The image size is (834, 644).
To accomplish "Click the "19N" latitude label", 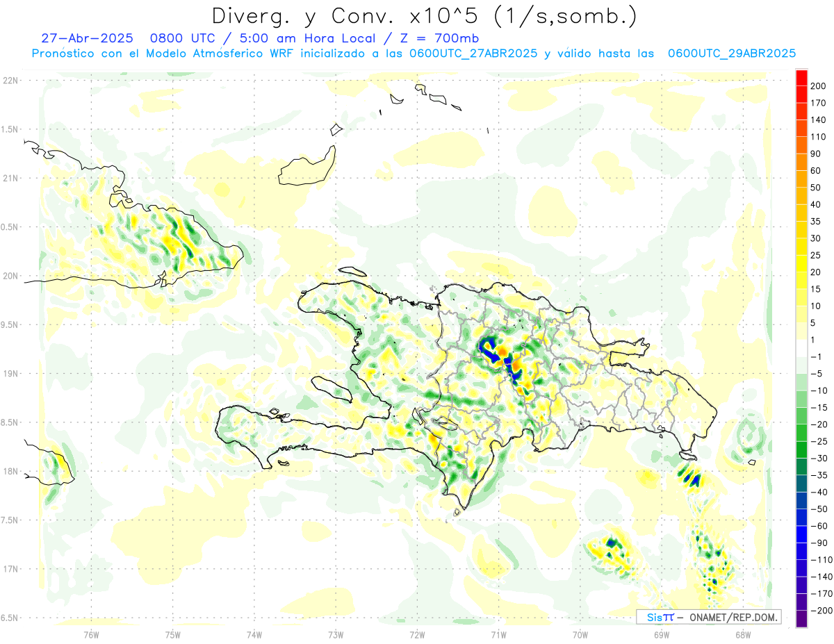I will point(10,374).
